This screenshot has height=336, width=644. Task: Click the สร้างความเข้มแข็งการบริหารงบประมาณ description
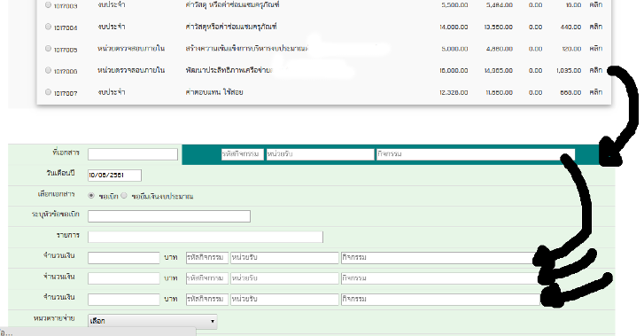(x=246, y=49)
